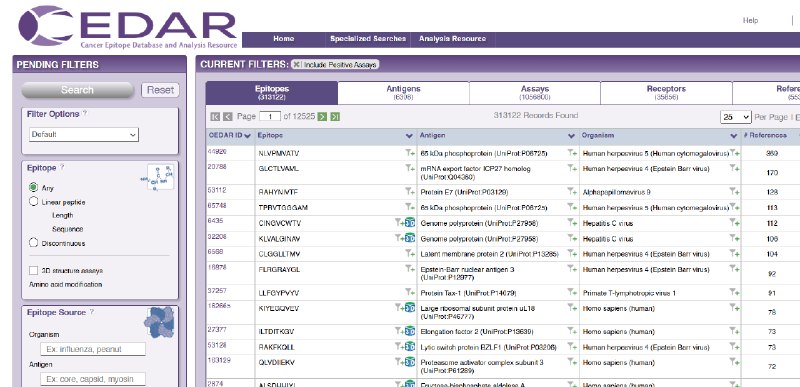This screenshot has height=387, width=800.
Task: Sort by CEDAR ID column arrow
Action: click(247, 136)
